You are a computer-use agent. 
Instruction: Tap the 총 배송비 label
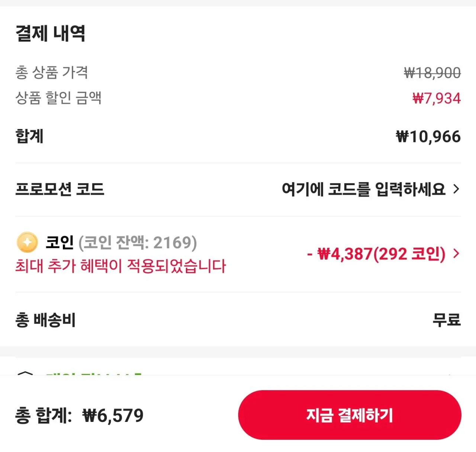45,320
